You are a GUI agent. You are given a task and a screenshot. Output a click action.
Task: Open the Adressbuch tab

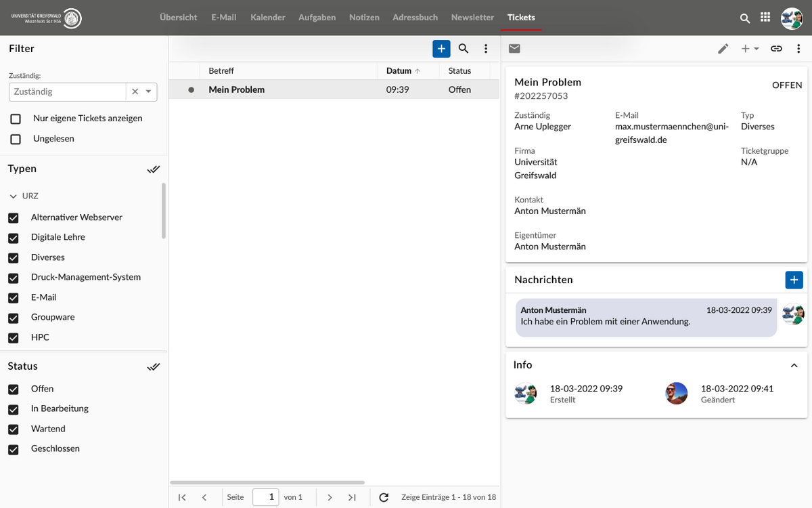pyautogui.click(x=415, y=18)
